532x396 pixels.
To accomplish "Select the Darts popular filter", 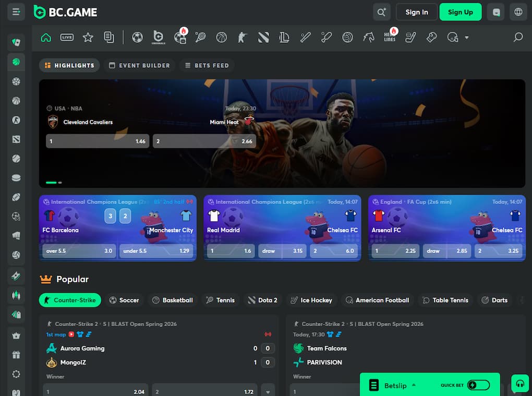I will [494, 301].
